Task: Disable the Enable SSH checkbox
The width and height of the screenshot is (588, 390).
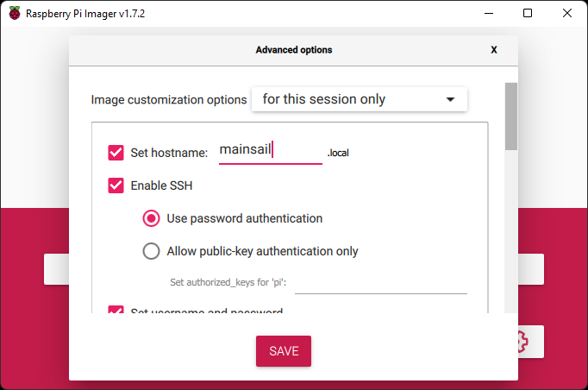Action: (116, 186)
